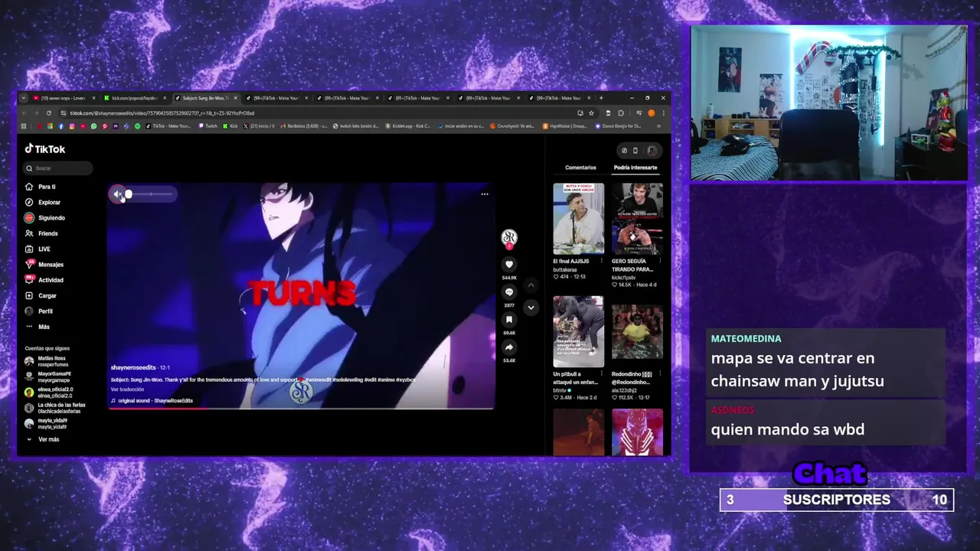This screenshot has width=980, height=551.
Task: Go to the previous video arrow
Action: click(531, 285)
